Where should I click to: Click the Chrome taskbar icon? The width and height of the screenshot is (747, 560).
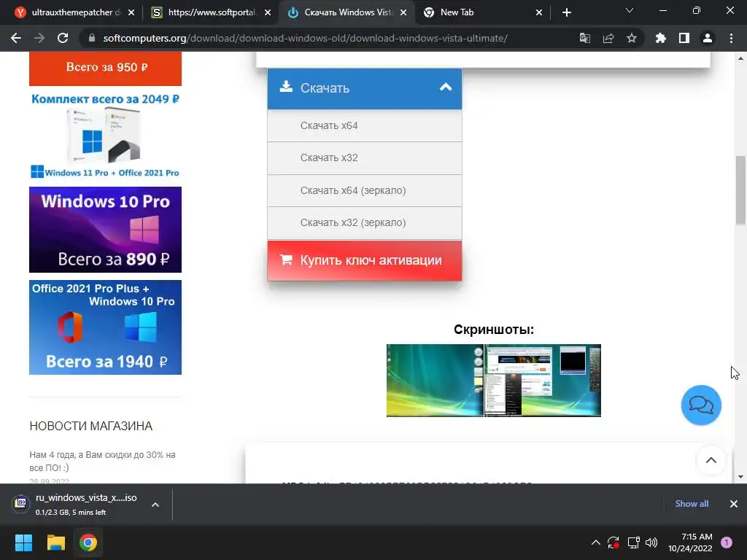coord(88,542)
